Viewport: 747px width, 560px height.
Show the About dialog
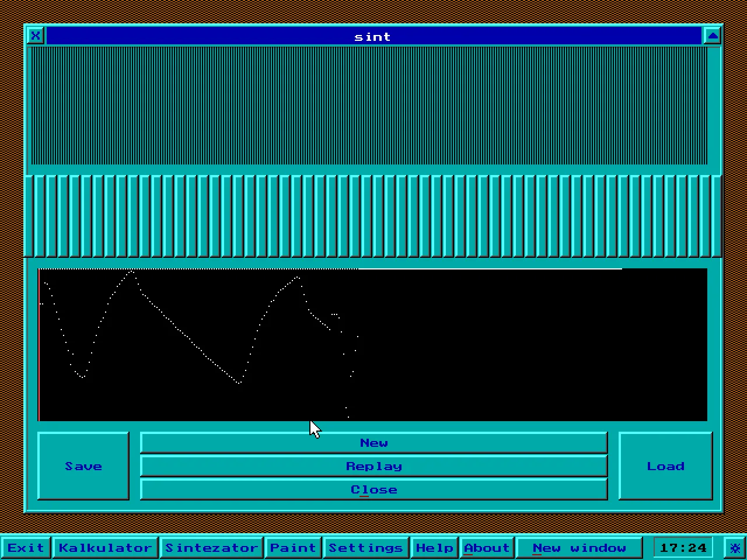tap(487, 548)
